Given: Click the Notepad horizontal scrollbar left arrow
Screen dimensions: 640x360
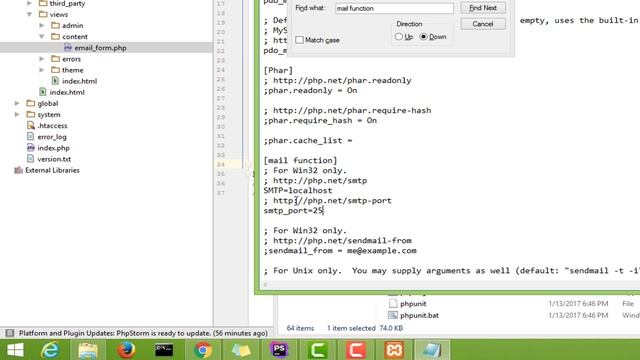Looking at the screenshot, I should click(266, 284).
